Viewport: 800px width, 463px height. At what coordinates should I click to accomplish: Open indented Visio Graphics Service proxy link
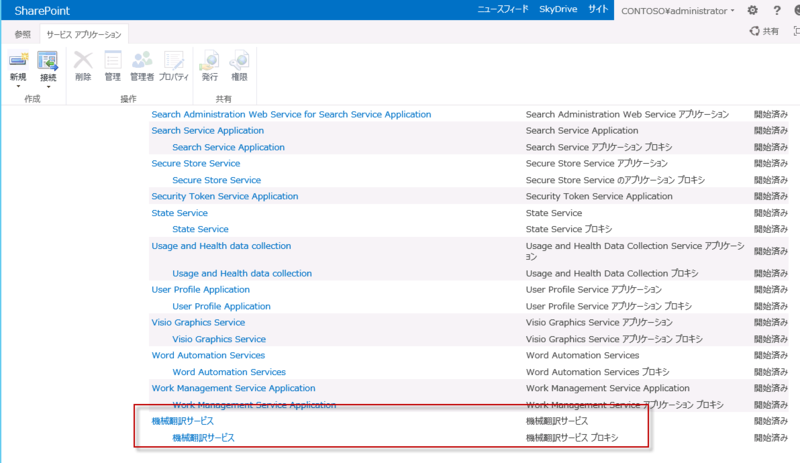pos(219,339)
